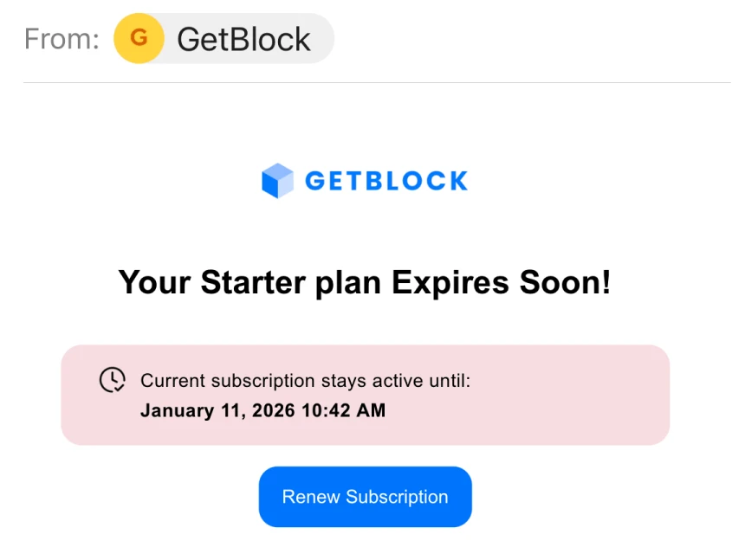Click the bold 10:42 AM timestamp
732x560 pixels.
point(352,410)
